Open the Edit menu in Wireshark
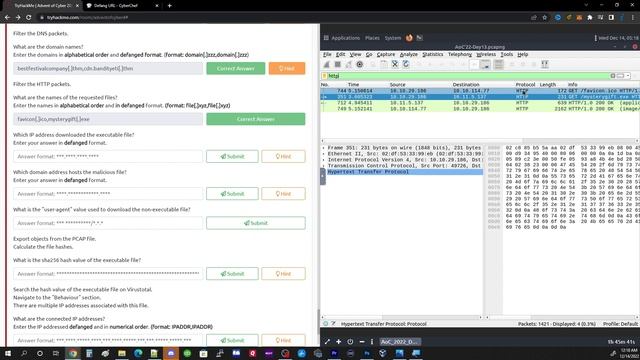 click(x=340, y=54)
